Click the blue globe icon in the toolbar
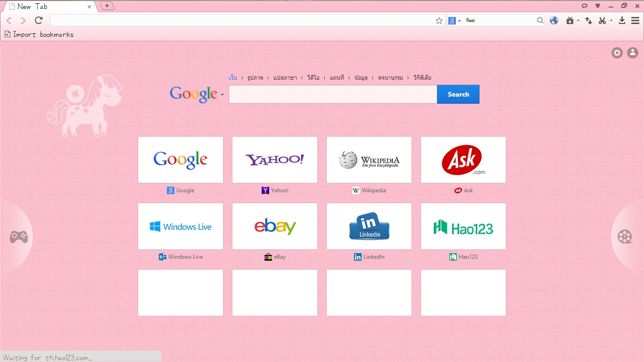The height and width of the screenshot is (362, 644). point(554,20)
